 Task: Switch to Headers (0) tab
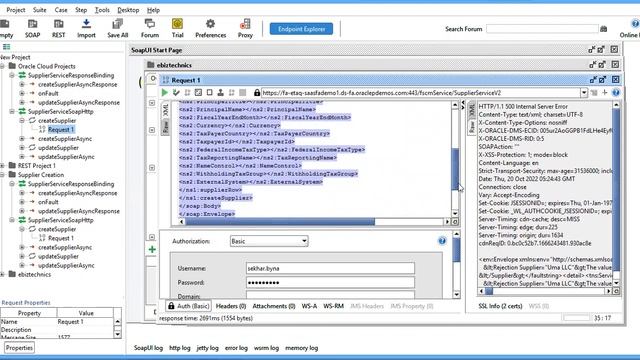coord(231,306)
